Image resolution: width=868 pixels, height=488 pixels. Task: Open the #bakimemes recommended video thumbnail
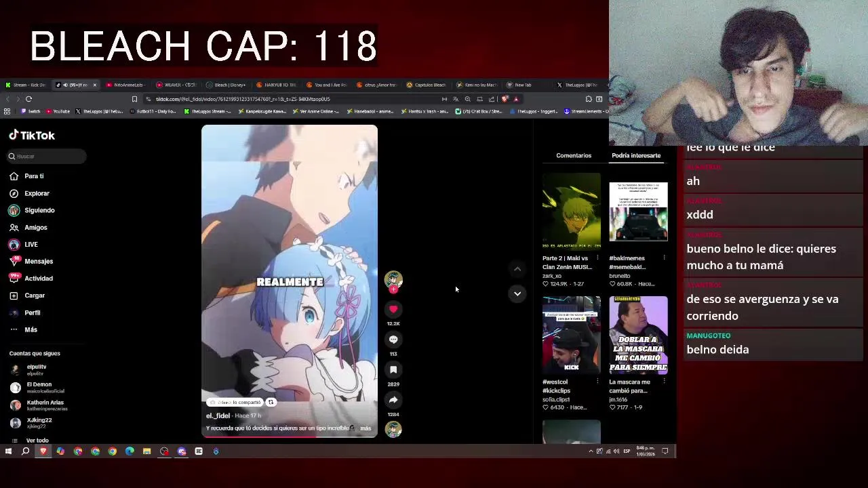point(638,212)
